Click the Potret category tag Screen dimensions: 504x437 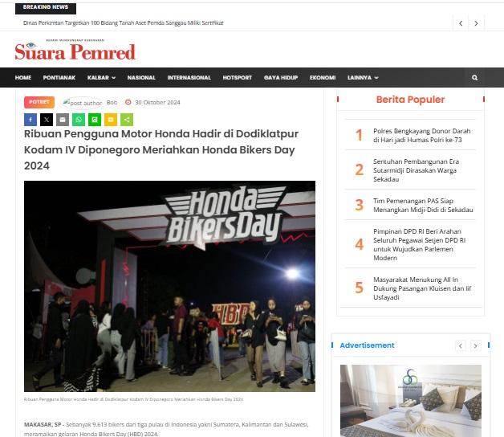tap(39, 102)
